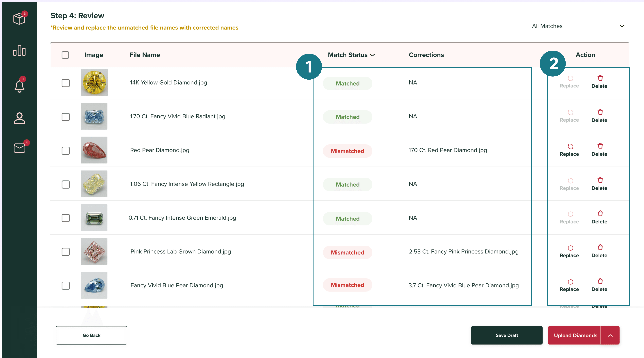Image resolution: width=644 pixels, height=358 pixels.
Task: Click Delete trash icon for 14K Yellow Gold Diamond
Action: (x=600, y=78)
